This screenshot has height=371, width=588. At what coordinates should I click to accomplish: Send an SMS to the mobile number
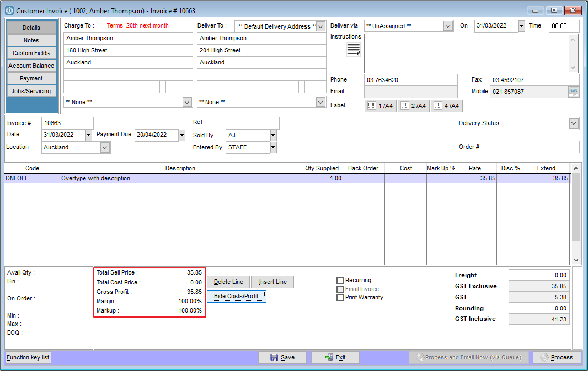[x=574, y=92]
